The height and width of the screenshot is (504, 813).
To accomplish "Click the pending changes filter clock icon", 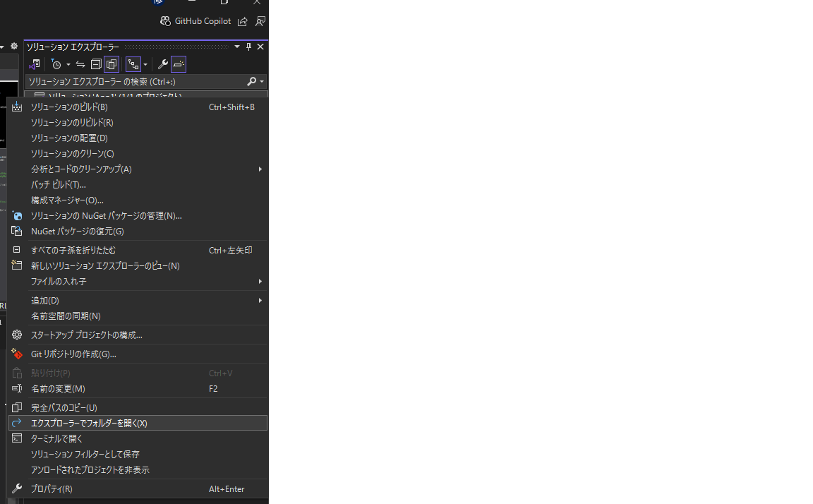I will [56, 64].
